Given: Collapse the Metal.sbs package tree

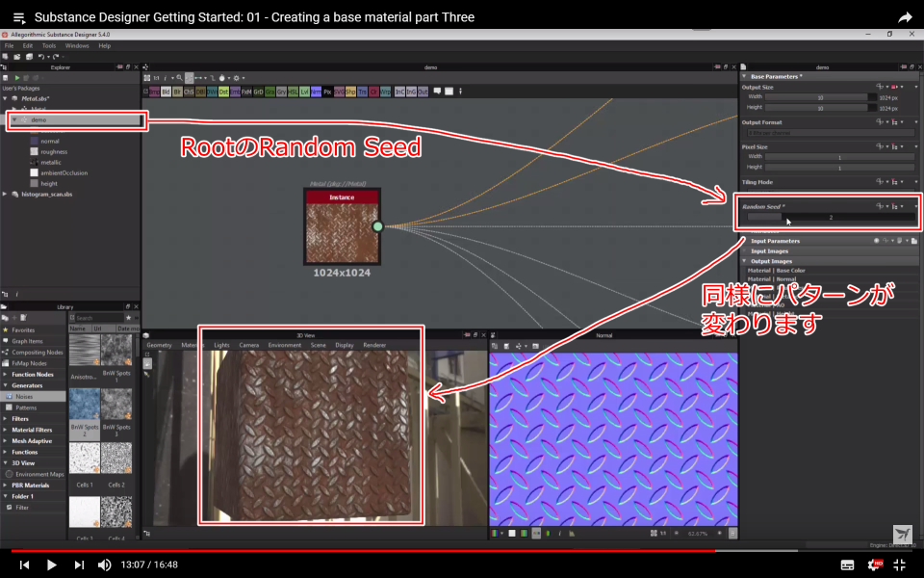Looking at the screenshot, I should coord(6,98).
